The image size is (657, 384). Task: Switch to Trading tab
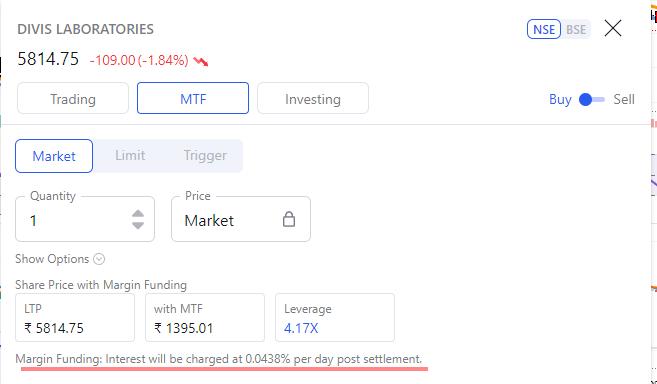point(73,99)
